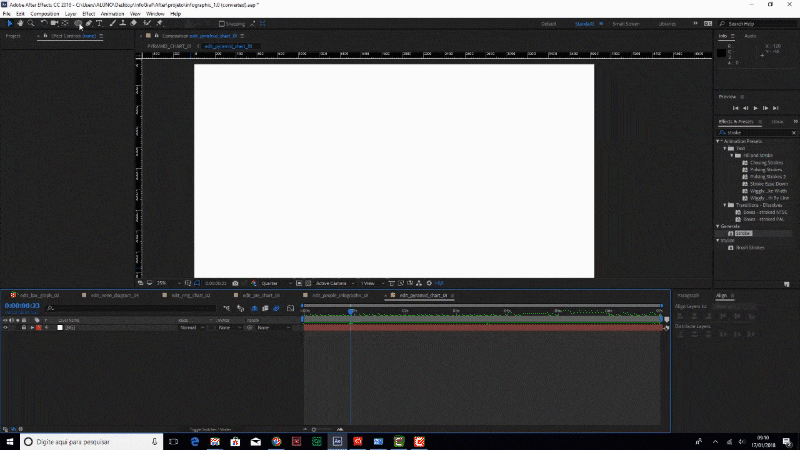Viewport: 800px width, 450px height.
Task: Toggle visibility eye of the BG layer
Action: pos(5,327)
